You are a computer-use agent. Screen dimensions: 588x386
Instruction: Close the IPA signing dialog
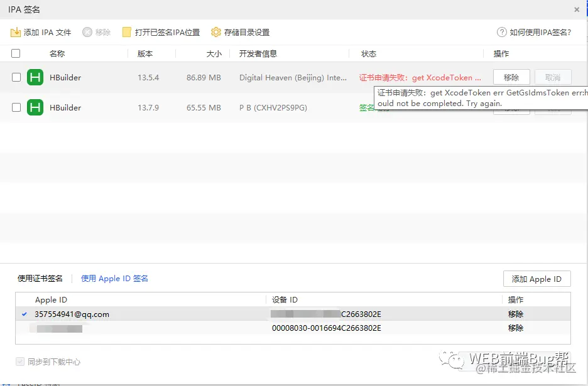577,10
